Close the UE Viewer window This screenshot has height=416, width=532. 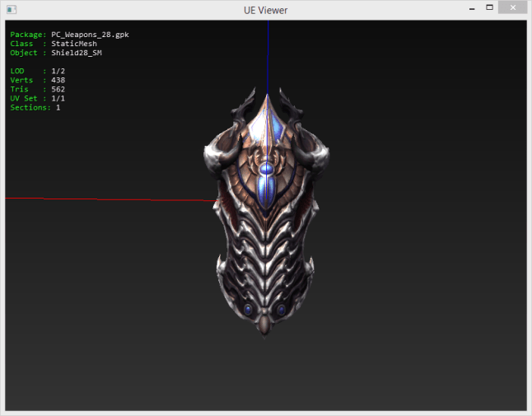click(513, 7)
